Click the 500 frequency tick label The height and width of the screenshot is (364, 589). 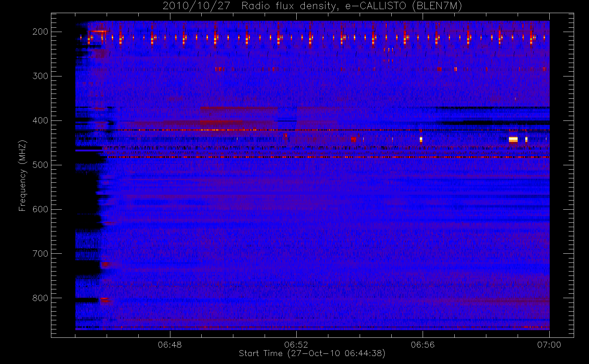(x=40, y=165)
